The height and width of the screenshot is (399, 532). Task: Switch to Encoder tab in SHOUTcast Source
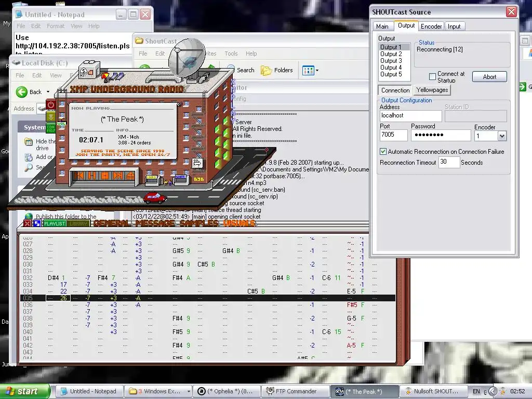[431, 26]
